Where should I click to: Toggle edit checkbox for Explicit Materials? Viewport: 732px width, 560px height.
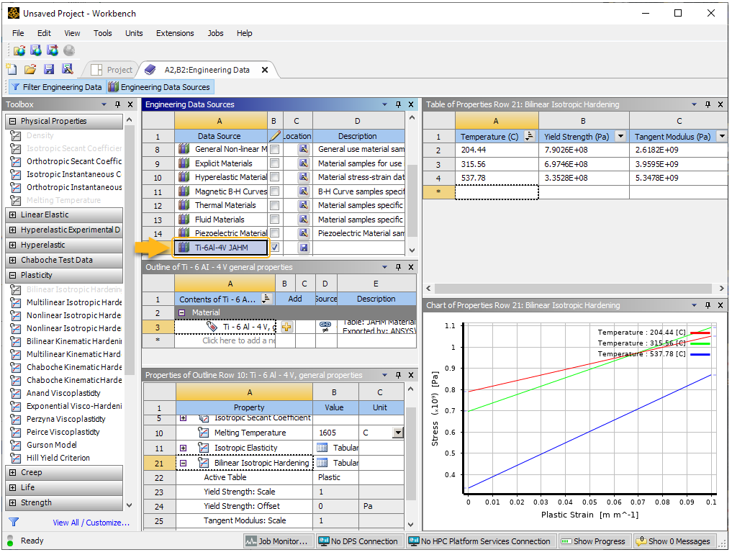275,163
